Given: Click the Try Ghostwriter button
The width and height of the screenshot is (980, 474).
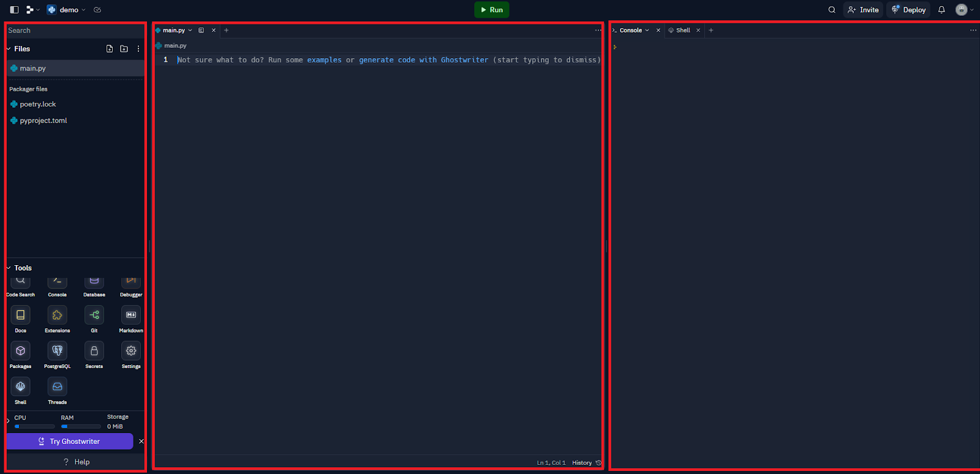Looking at the screenshot, I should click(x=70, y=442).
